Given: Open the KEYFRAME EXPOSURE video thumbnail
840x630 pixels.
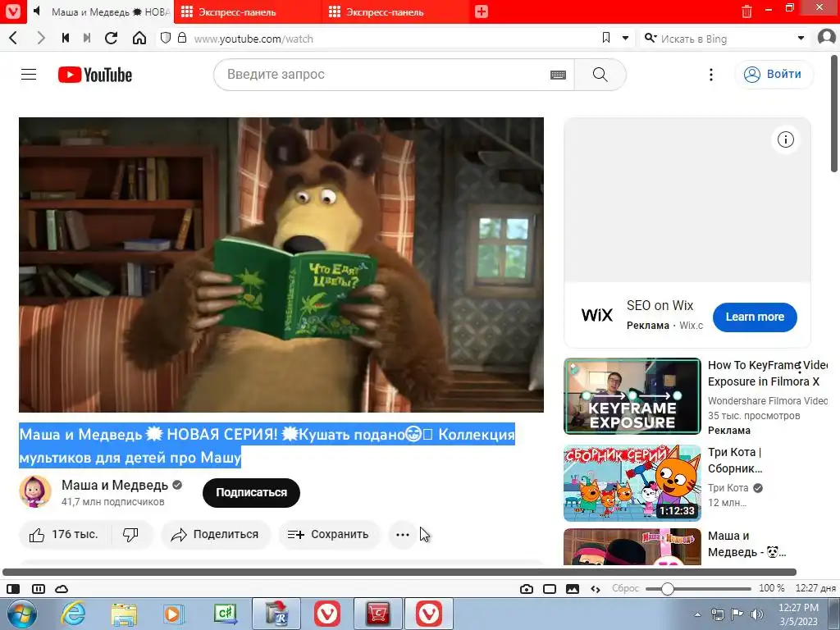Looking at the screenshot, I should point(632,396).
